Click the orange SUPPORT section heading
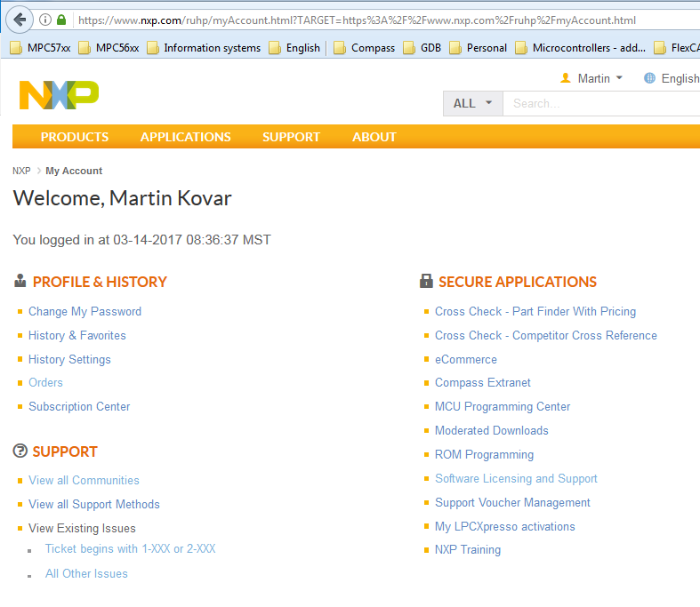Screen dimensions: 700x607 tap(65, 451)
